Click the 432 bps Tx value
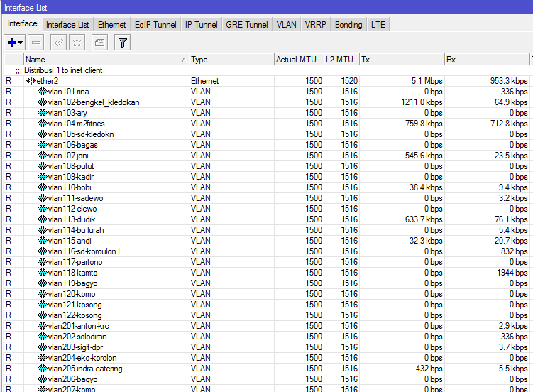Image resolution: width=533 pixels, height=392 pixels. [429, 369]
